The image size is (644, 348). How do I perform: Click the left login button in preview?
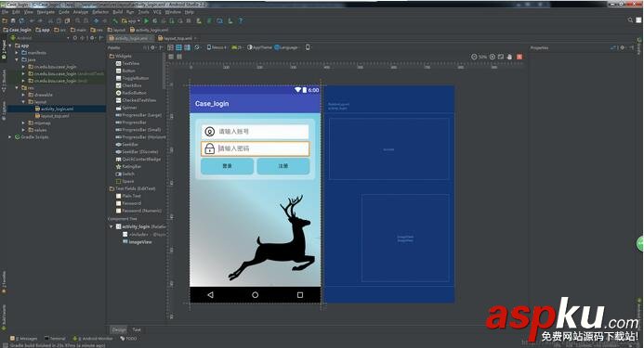(227, 166)
